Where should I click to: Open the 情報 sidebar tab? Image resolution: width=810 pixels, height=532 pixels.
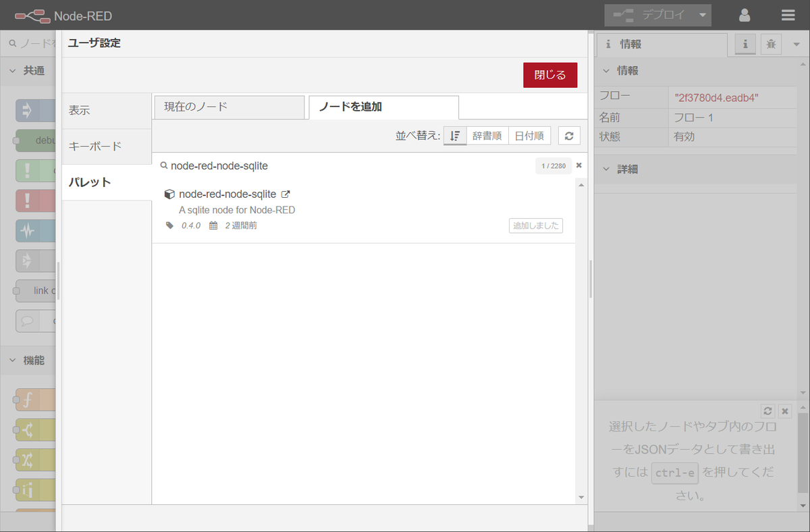pos(662,45)
